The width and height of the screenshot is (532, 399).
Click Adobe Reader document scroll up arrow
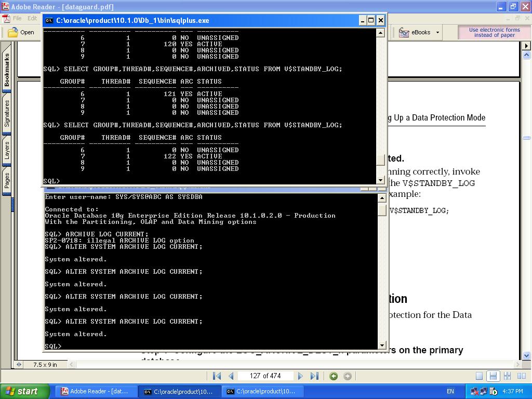tap(527, 55)
